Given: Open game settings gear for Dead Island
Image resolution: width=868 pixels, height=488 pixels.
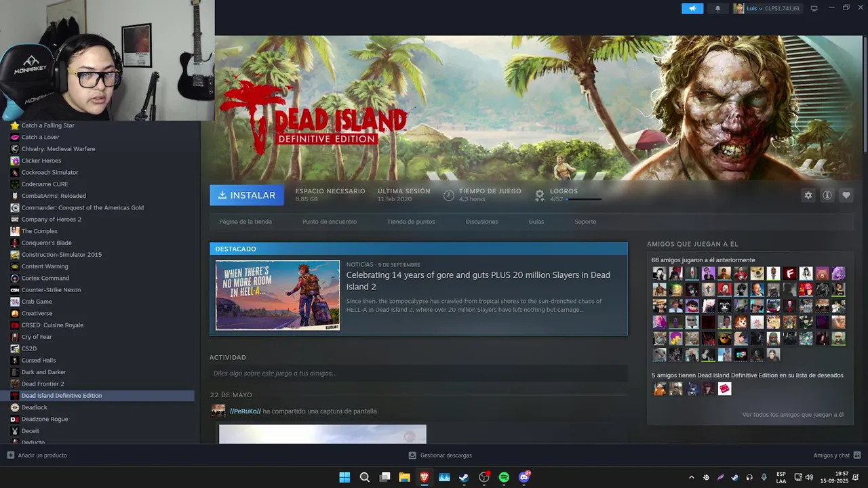Looking at the screenshot, I should tap(808, 195).
